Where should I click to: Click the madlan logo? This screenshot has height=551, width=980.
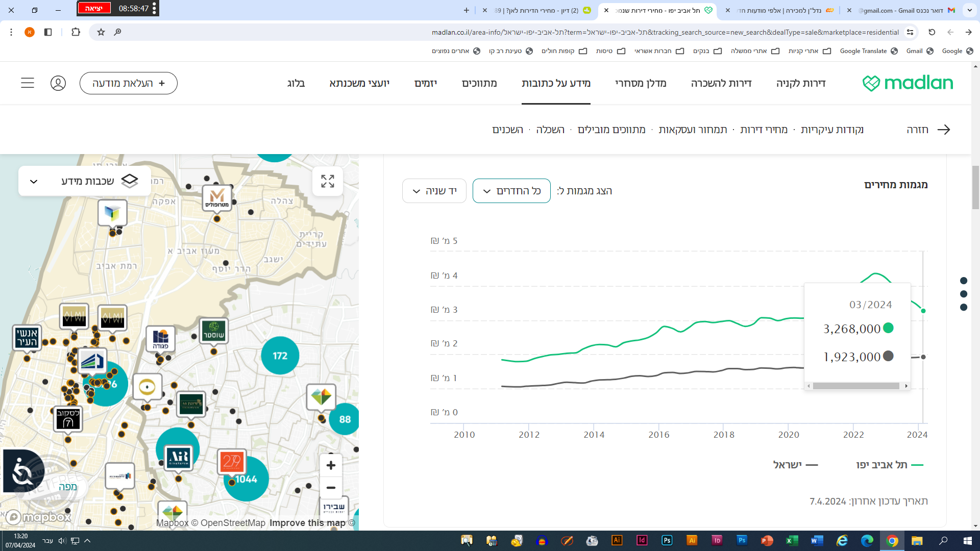(x=908, y=83)
